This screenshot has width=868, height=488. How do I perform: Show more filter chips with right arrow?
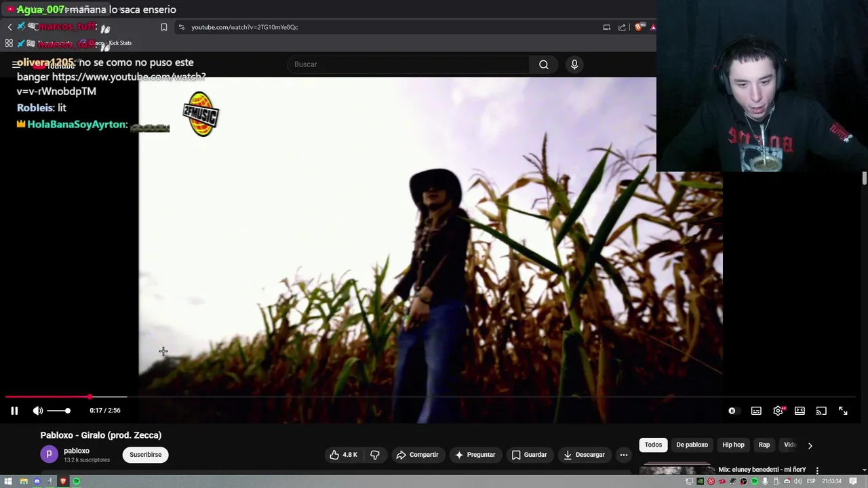coord(810,445)
